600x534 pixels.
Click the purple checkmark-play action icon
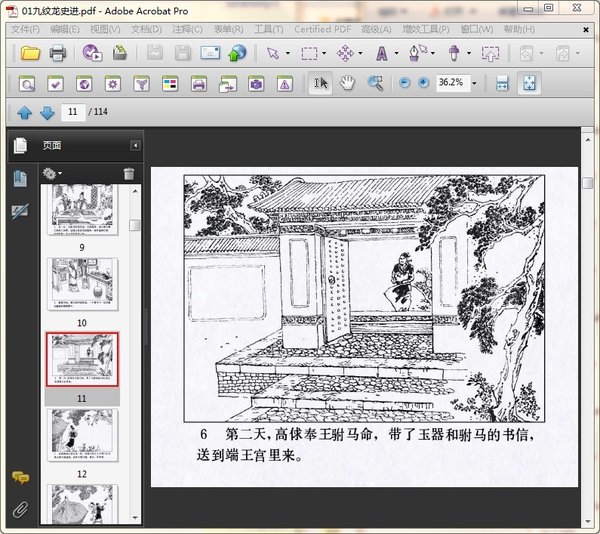(x=92, y=53)
